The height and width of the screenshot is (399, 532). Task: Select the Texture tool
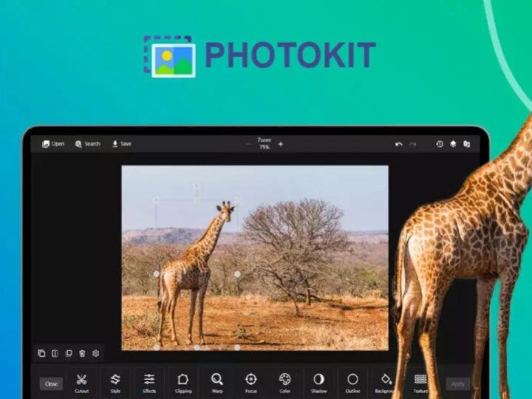(420, 383)
